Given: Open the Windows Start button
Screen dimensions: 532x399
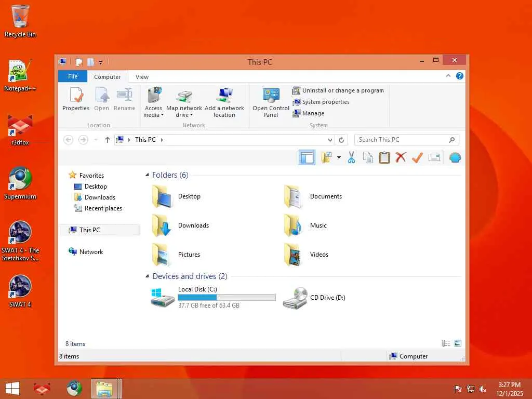Looking at the screenshot, I should (12, 389).
